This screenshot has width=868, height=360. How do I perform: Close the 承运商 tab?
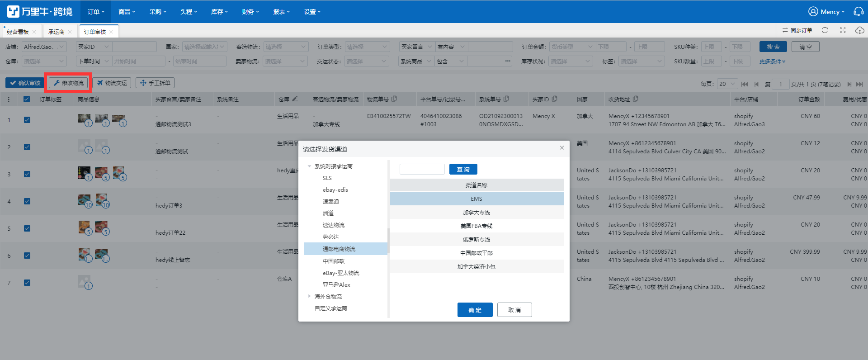70,32
